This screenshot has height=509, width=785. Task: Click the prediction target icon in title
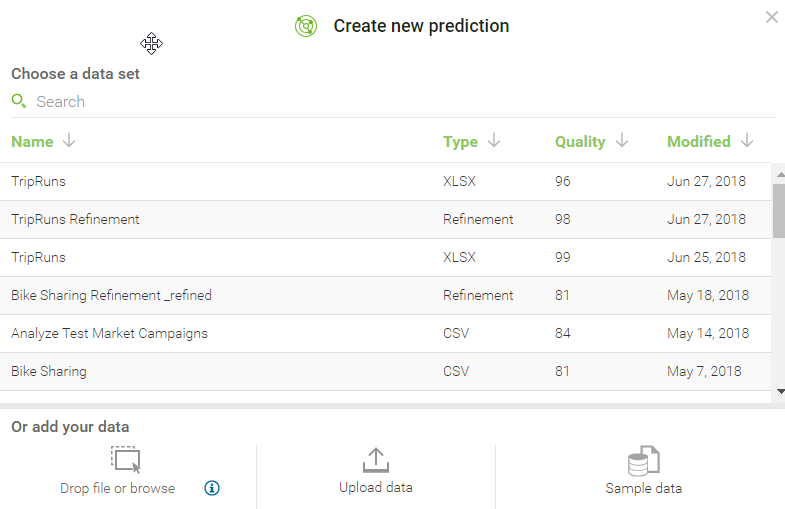[x=306, y=27]
